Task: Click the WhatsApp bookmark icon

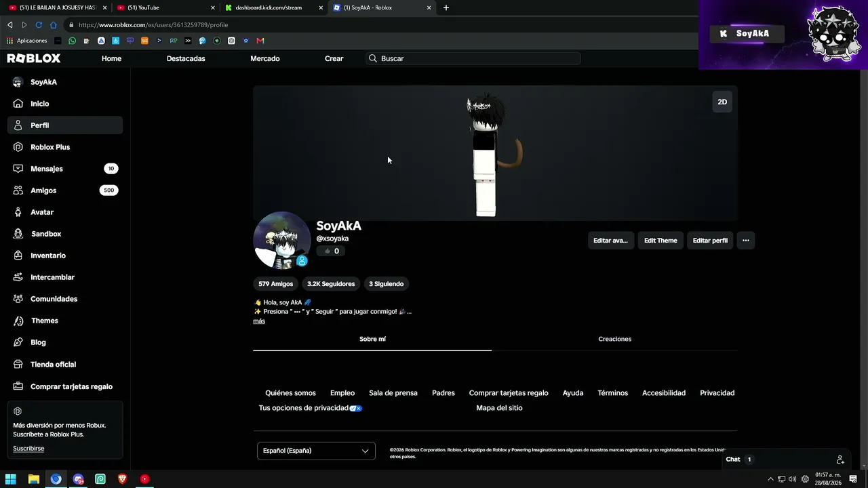Action: tap(73, 41)
